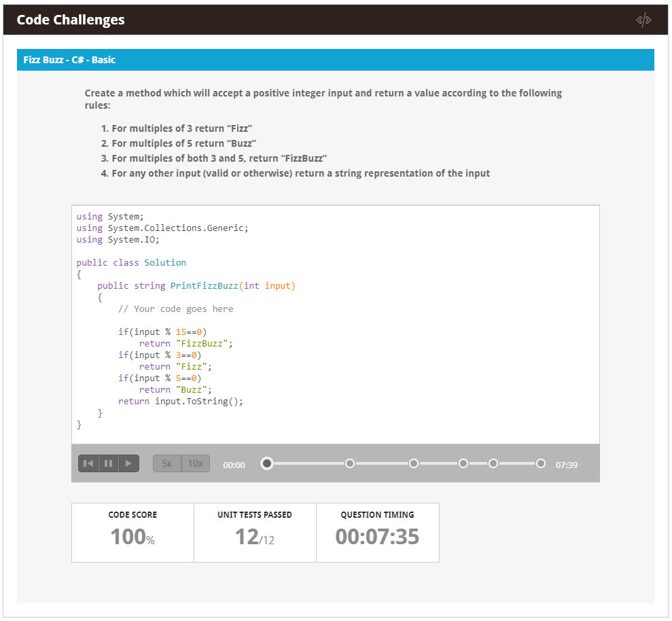
Task: Click the Fizz Buzz - C# - Basic header
Action: point(336,60)
